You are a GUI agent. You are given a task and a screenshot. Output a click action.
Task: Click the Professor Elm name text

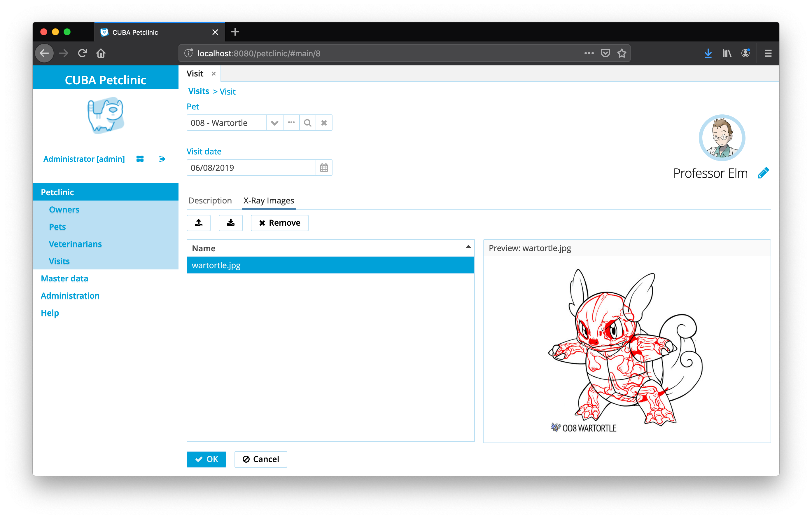(x=710, y=173)
